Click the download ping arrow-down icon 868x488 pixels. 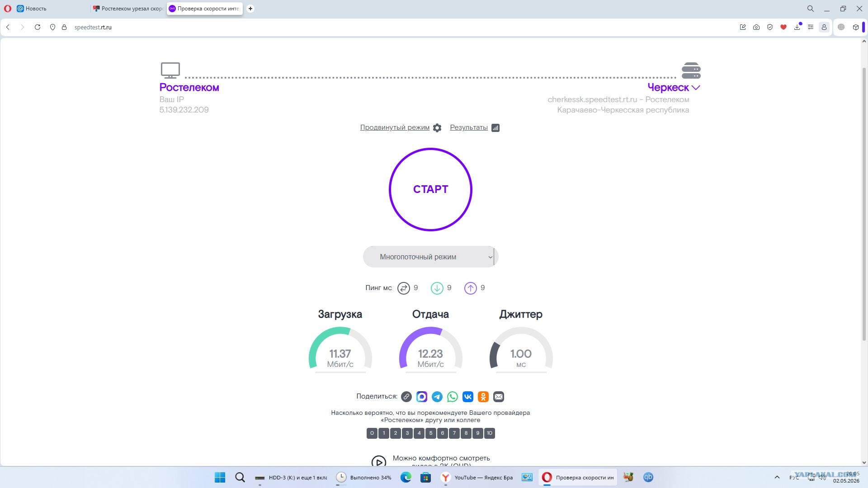coord(437,288)
